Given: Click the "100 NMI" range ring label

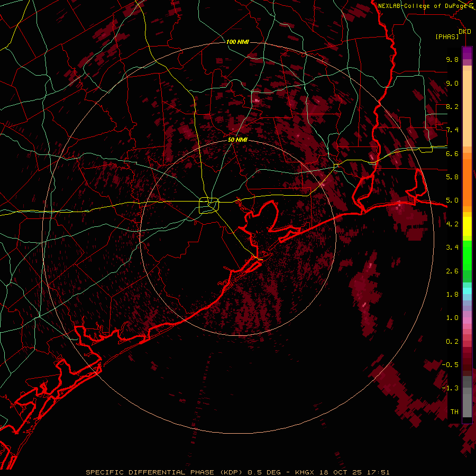Looking at the screenshot, I should (x=237, y=42).
